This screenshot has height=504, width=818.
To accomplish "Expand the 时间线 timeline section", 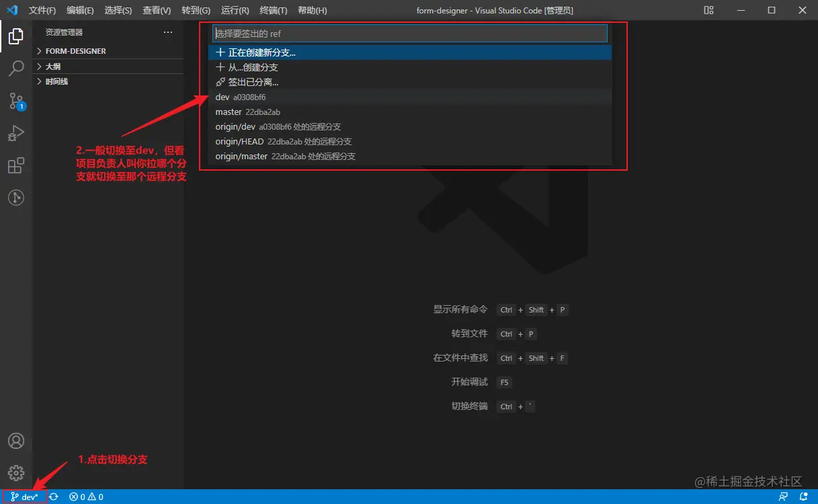I will coord(110,81).
